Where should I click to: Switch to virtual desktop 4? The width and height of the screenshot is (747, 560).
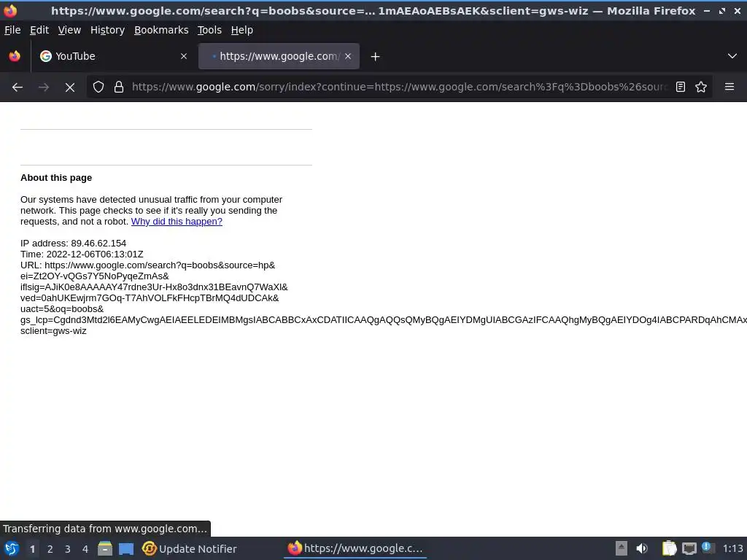(x=85, y=549)
